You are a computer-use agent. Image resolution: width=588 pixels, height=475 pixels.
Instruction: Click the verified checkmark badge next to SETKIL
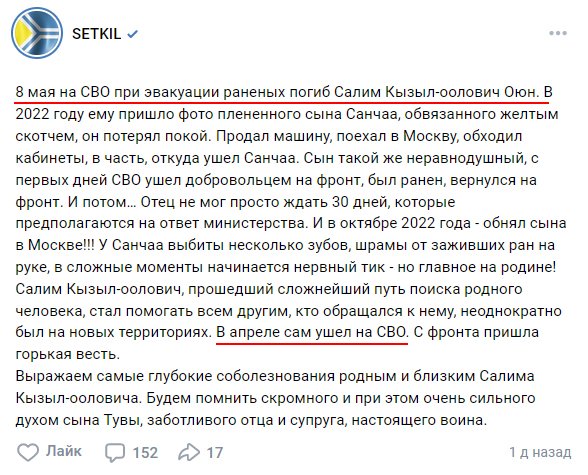pos(132,34)
